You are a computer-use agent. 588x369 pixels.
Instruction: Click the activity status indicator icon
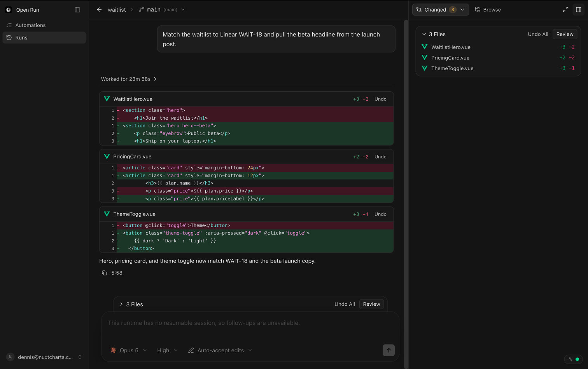[x=574, y=359]
